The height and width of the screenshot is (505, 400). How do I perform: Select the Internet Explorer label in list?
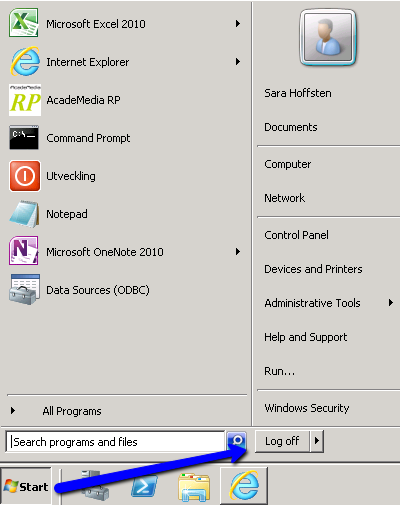pos(87,62)
